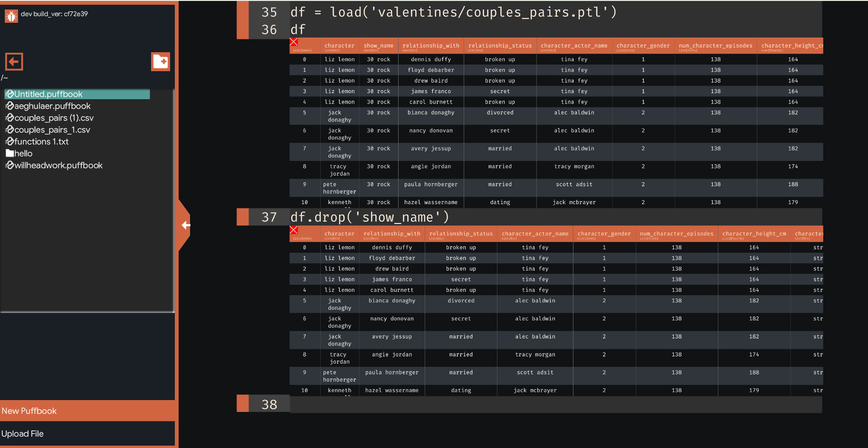Open the hello folder
This screenshot has height=448, width=868.
23,153
